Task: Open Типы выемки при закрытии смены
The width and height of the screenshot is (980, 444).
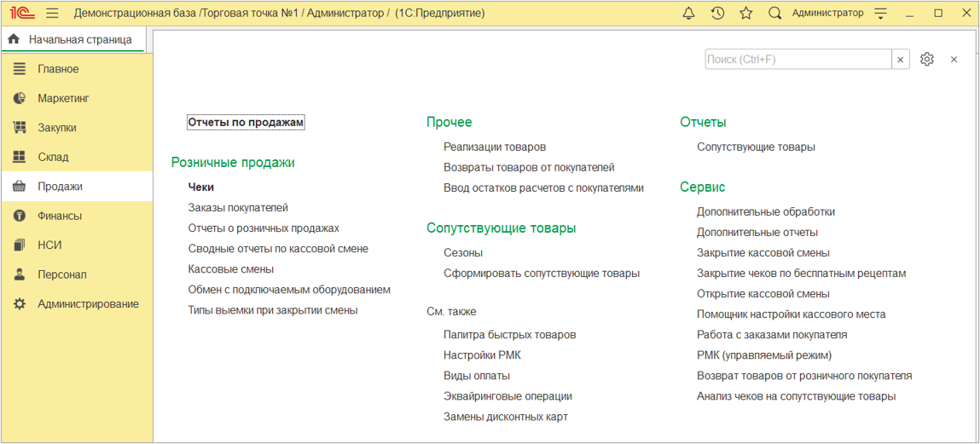Action: 273,310
